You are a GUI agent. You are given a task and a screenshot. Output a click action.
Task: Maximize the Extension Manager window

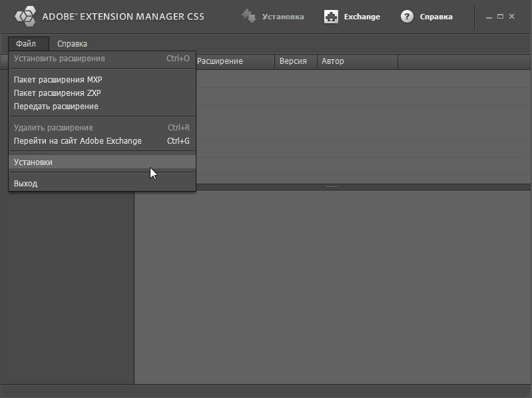tap(500, 16)
